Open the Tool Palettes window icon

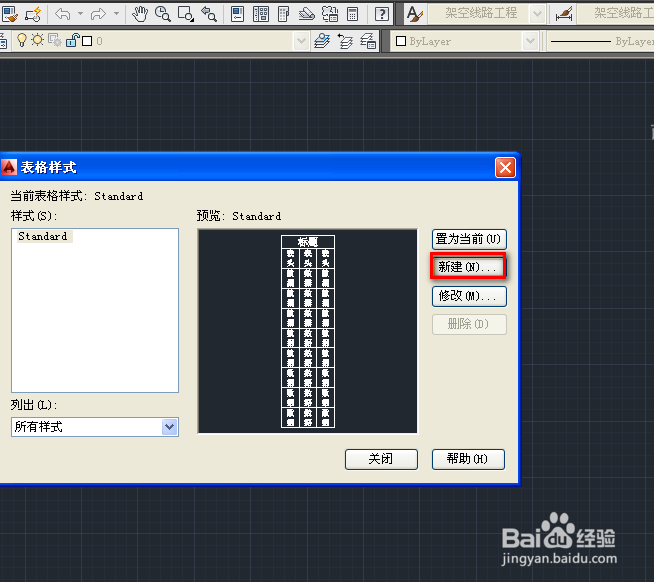coord(284,14)
